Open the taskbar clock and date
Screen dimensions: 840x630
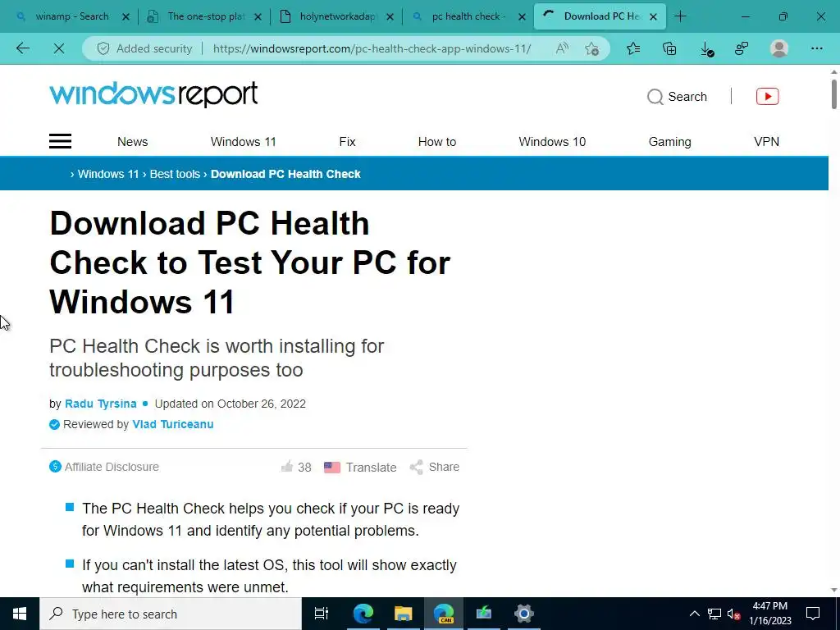[769, 614]
